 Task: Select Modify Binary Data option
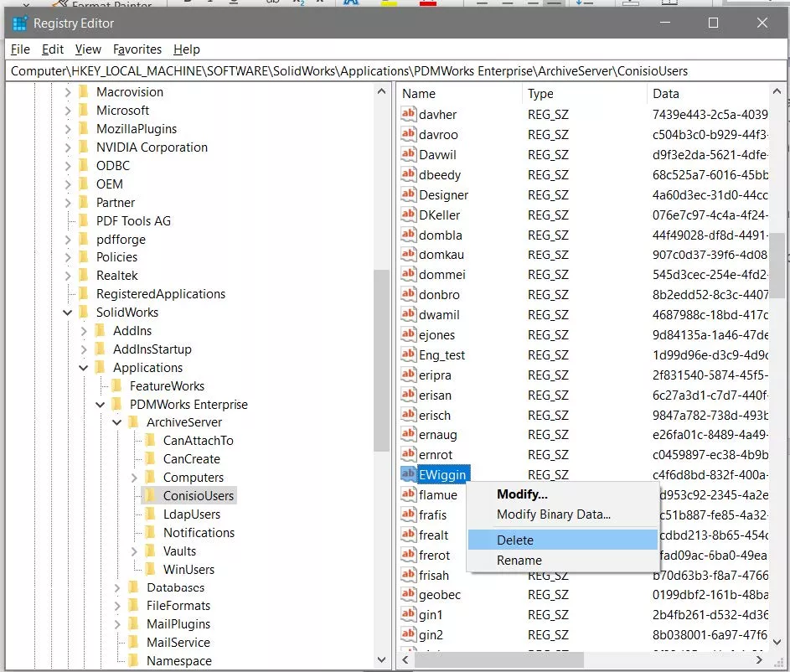[x=553, y=514]
